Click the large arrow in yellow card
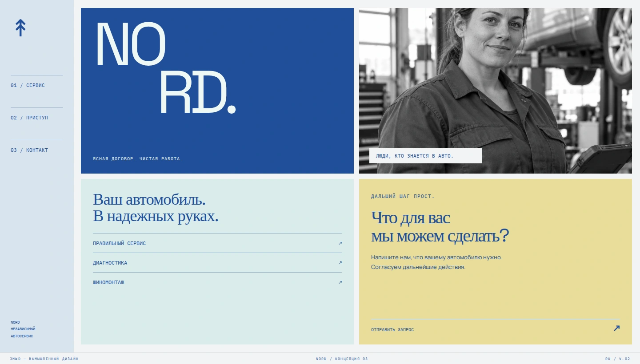The height and width of the screenshot is (364, 640). [616, 328]
